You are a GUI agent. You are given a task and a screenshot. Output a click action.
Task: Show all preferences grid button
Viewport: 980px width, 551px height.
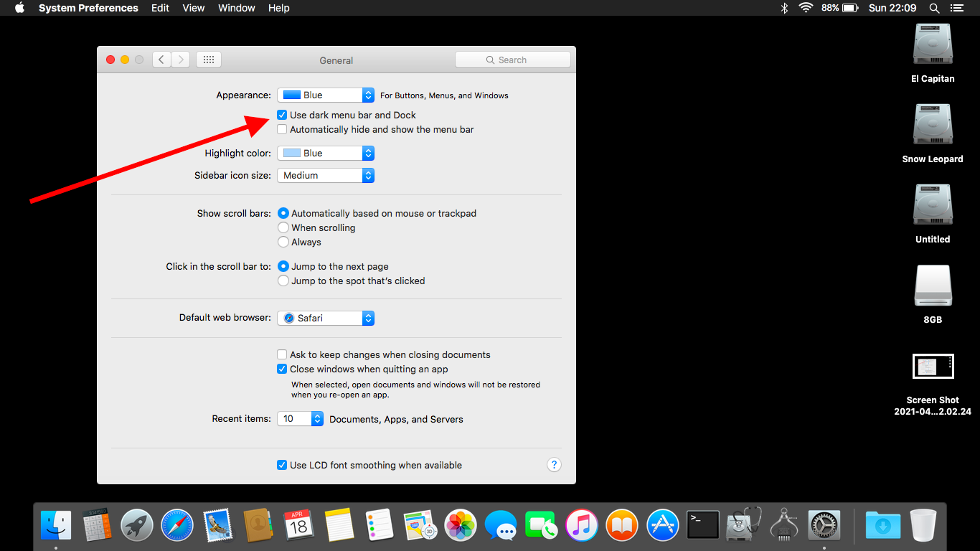208,60
